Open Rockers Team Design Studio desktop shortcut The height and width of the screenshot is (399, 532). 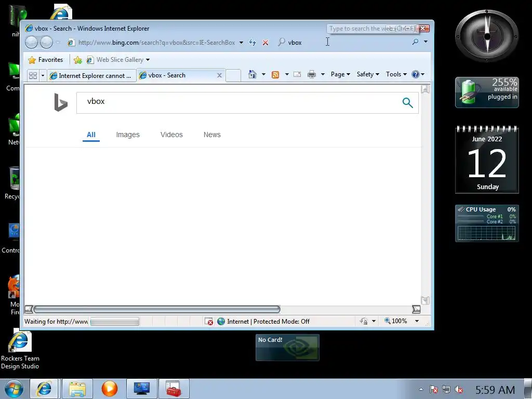coord(20,350)
